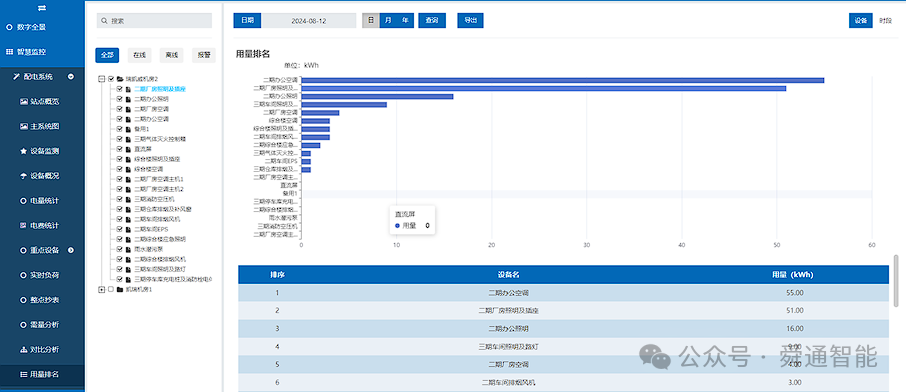Open 设备监测 star icon menu

[24, 151]
